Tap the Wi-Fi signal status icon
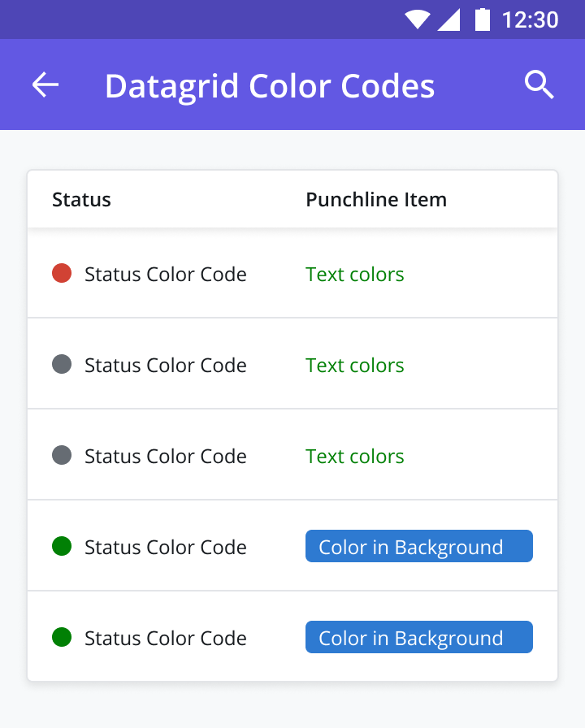The width and height of the screenshot is (585, 728). 417,20
